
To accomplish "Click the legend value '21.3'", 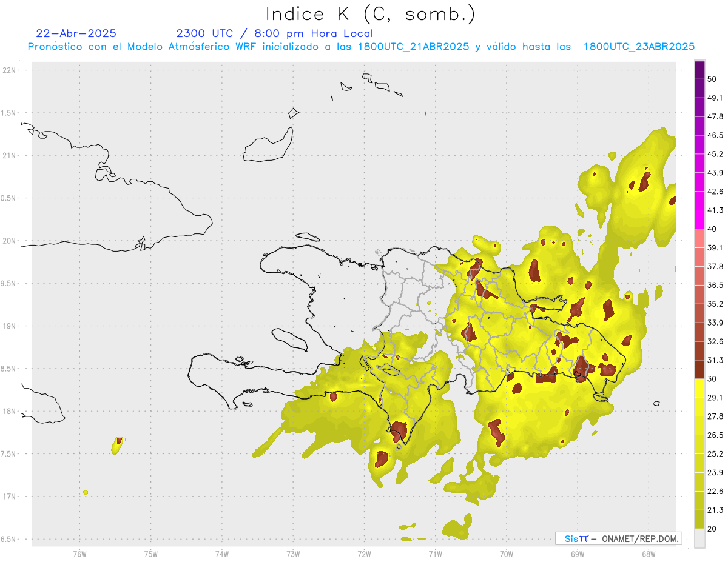I will [x=715, y=510].
